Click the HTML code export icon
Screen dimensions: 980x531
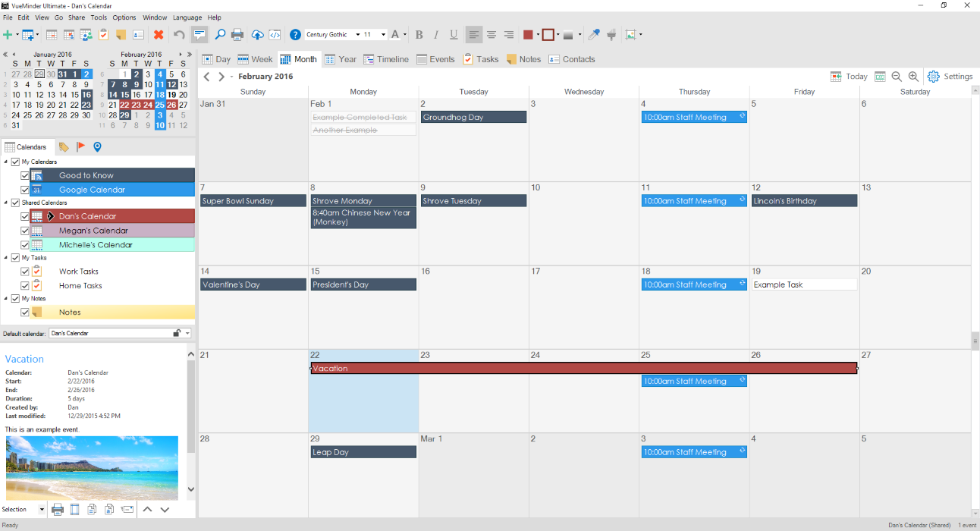[275, 34]
